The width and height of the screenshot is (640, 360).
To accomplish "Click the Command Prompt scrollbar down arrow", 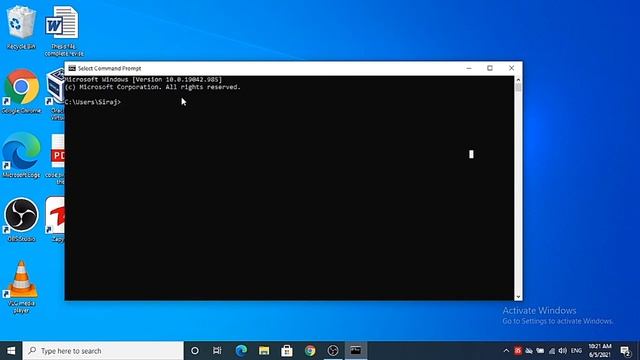I will coord(518,297).
